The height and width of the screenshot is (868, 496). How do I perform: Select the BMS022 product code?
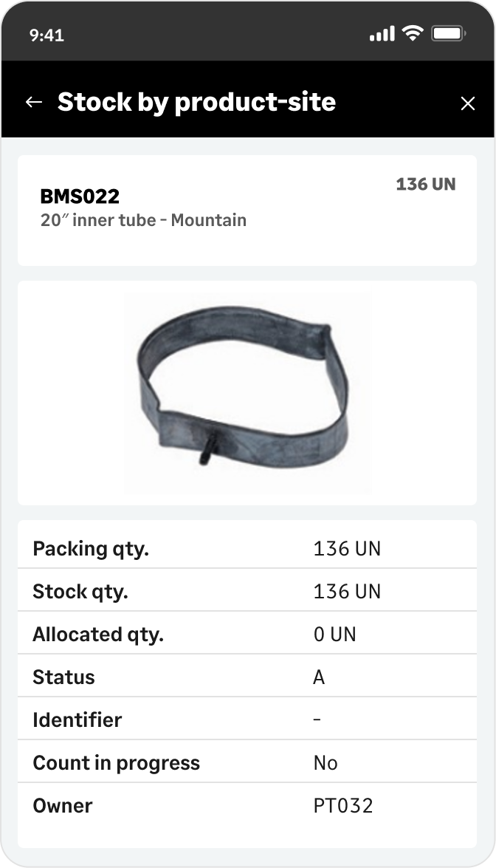click(x=80, y=196)
